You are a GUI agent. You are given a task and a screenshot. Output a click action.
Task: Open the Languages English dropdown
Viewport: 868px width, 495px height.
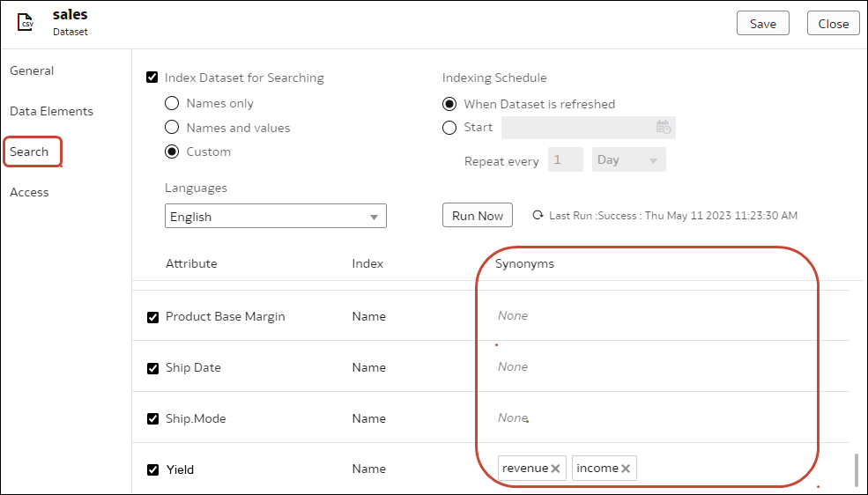pos(276,217)
